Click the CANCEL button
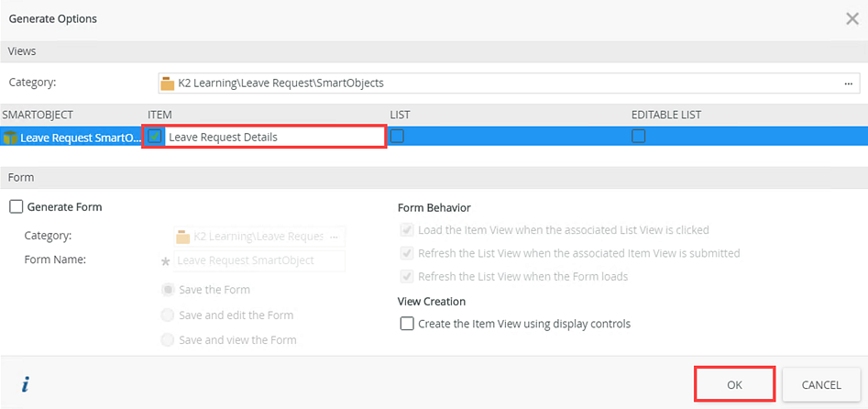This screenshot has width=868, height=409. pos(821,384)
